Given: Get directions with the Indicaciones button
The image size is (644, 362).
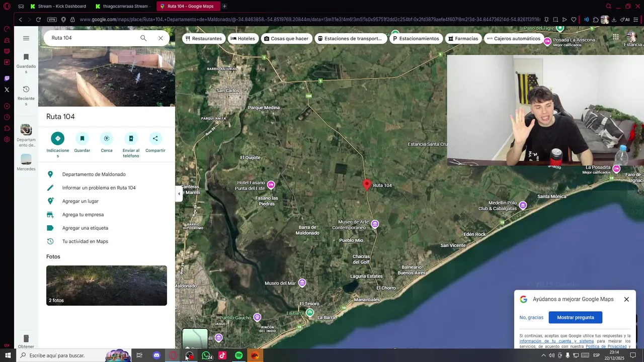Looking at the screenshot, I should coord(57,138).
